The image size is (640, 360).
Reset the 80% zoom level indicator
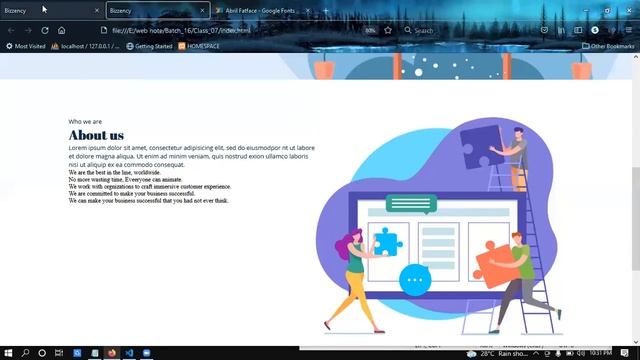tap(370, 30)
